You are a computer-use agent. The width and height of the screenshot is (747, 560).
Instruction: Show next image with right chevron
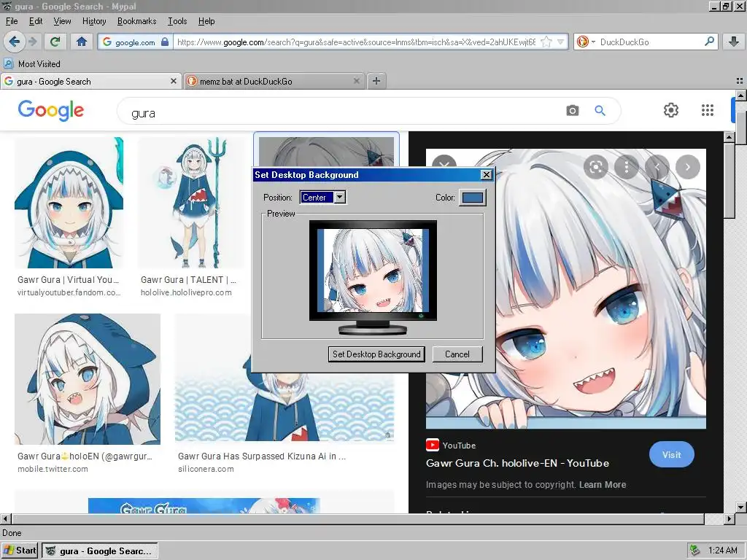(x=687, y=167)
